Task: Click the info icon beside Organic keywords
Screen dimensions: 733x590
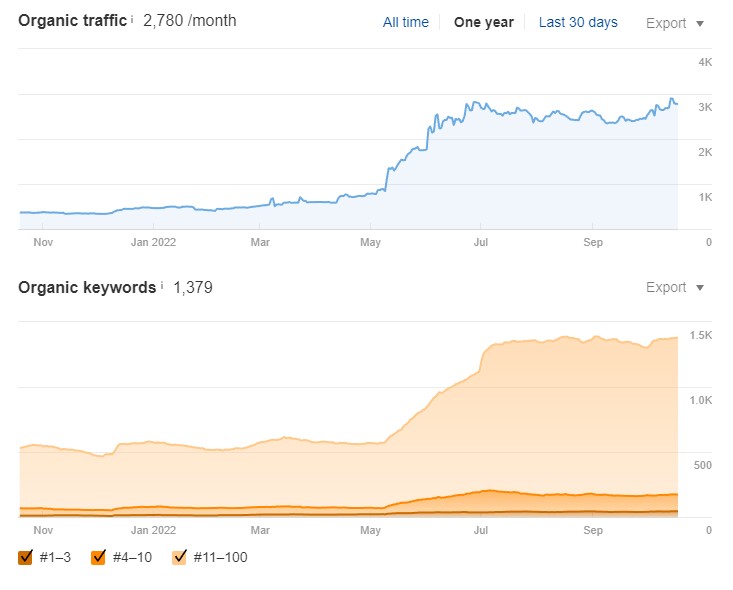Action: tap(162, 286)
